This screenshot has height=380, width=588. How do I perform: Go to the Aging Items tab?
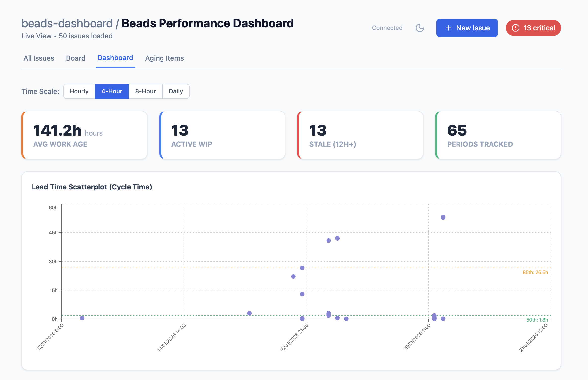pyautogui.click(x=164, y=58)
